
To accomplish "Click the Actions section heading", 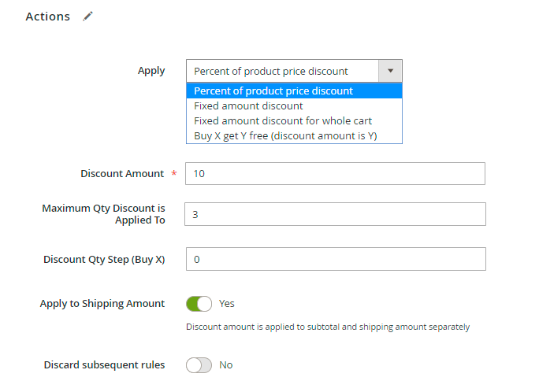I will click(48, 17).
